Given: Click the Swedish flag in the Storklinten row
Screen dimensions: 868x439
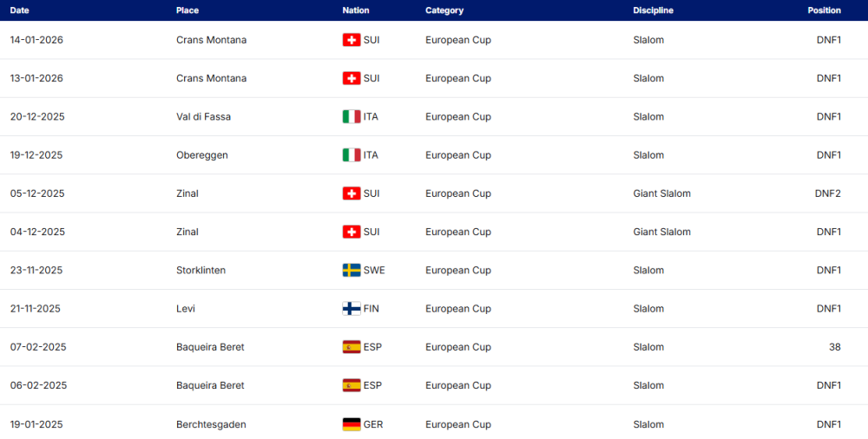Looking at the screenshot, I should coord(352,270).
